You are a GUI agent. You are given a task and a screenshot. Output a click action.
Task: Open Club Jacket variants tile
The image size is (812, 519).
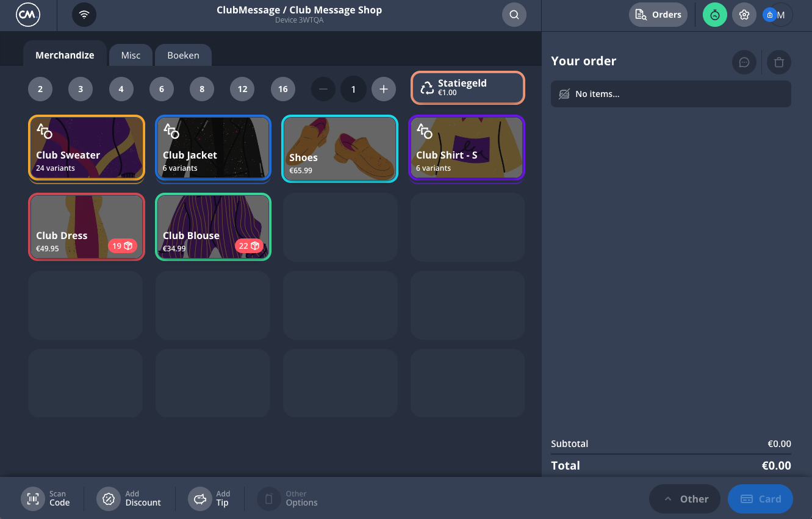pos(213,148)
